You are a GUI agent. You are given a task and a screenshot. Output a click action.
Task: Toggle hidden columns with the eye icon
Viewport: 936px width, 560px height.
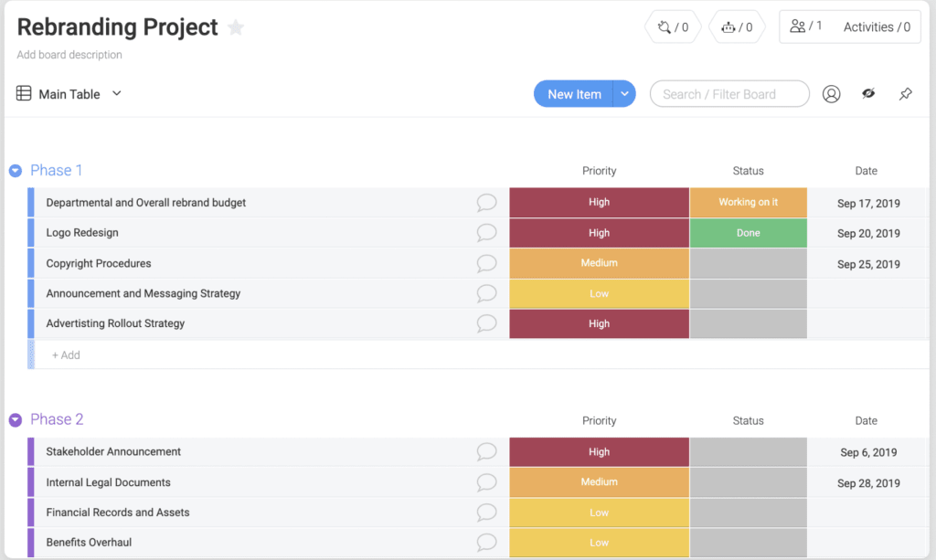pos(868,93)
